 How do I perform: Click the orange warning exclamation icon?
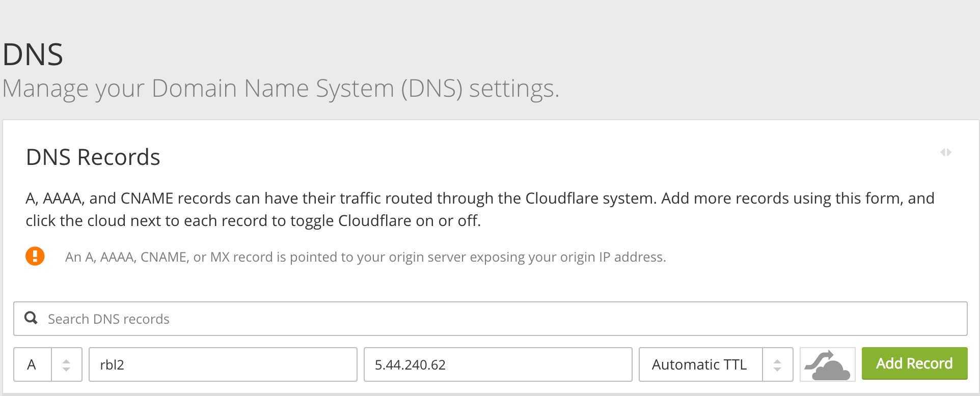pos(35,257)
